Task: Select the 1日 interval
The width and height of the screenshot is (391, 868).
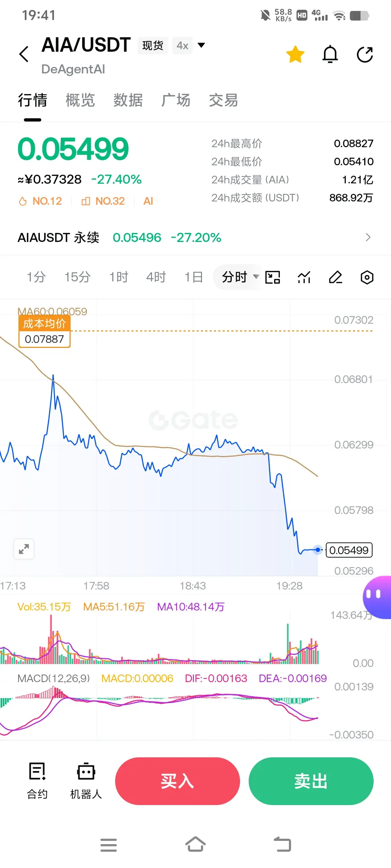Action: [x=194, y=277]
